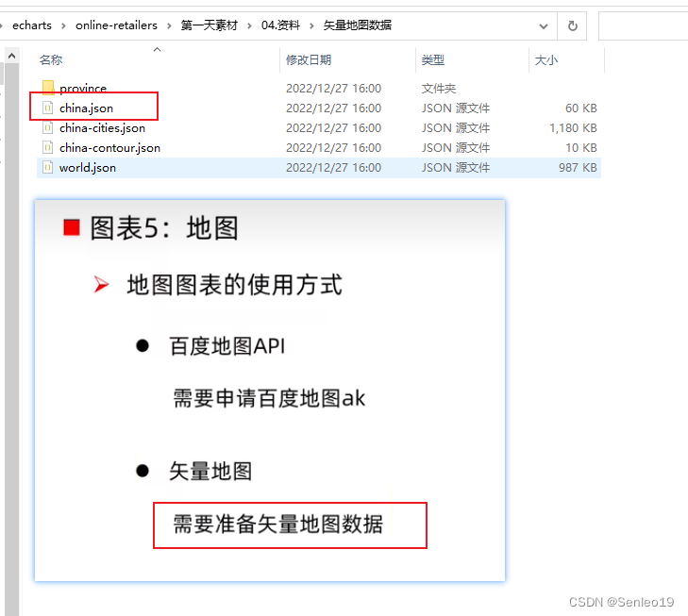Refresh the current folder view
Screen dimensions: 688x616
(572, 25)
